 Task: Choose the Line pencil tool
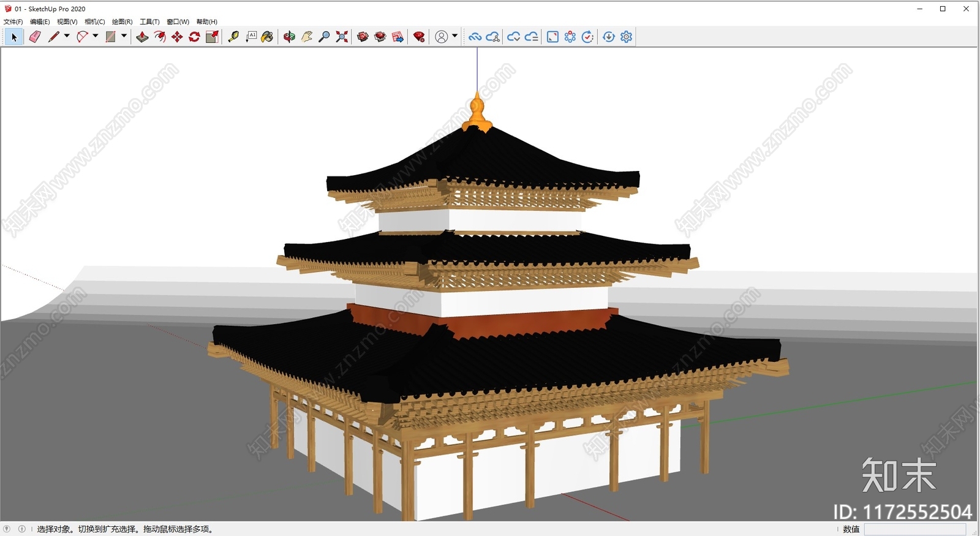(x=54, y=37)
